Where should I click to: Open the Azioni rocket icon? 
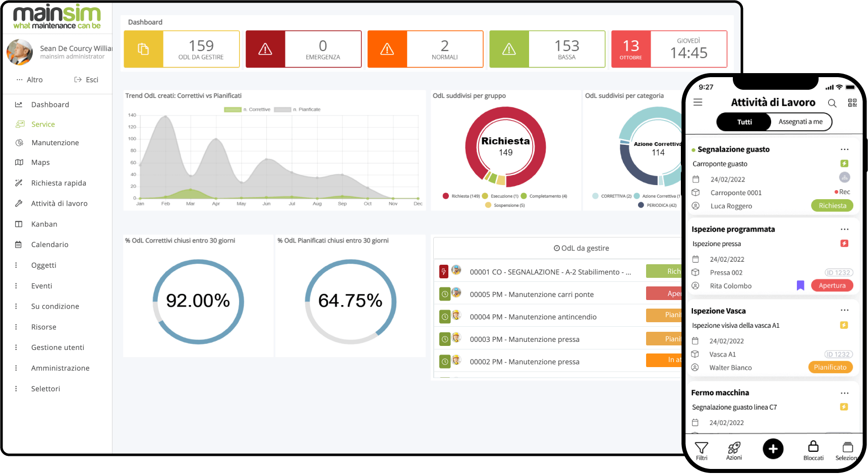(734, 447)
